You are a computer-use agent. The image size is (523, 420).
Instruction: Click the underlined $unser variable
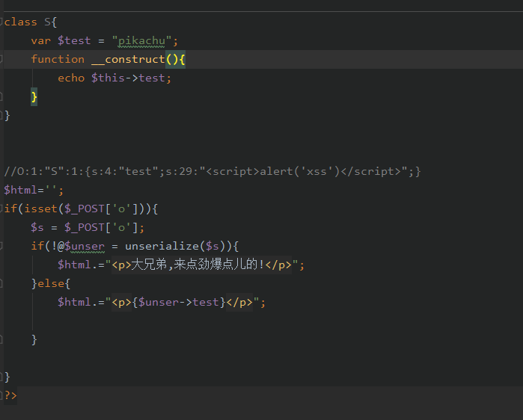click(85, 246)
